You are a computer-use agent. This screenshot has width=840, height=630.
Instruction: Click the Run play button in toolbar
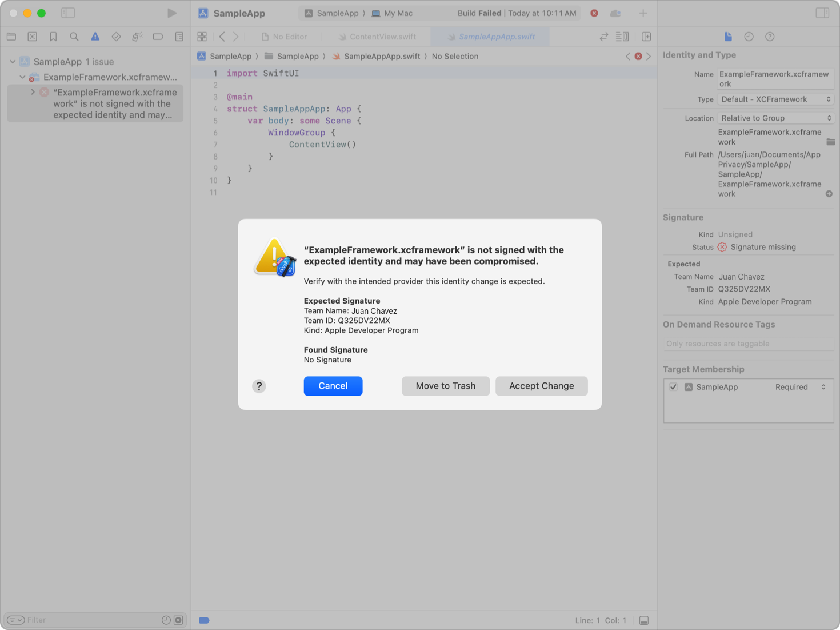[171, 13]
